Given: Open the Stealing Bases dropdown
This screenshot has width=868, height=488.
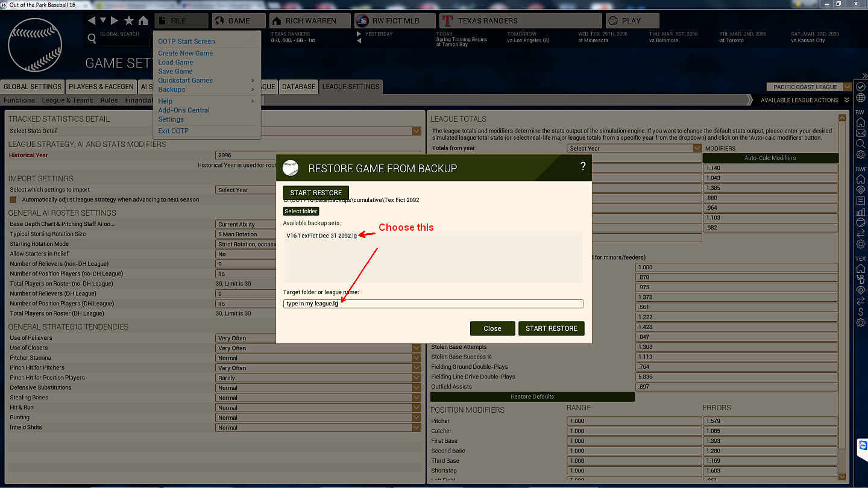Looking at the screenshot, I should (x=318, y=398).
